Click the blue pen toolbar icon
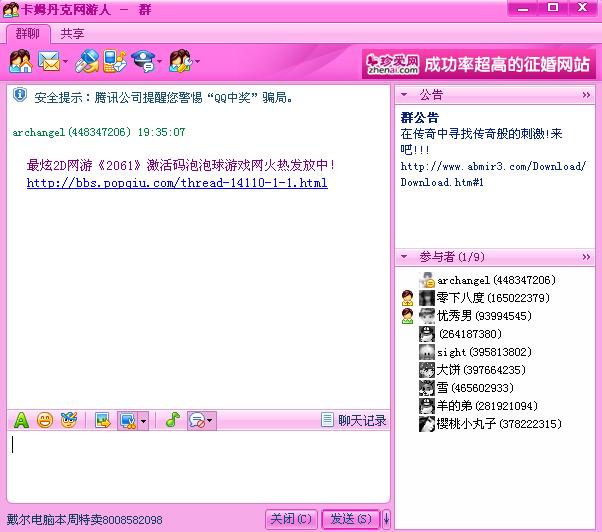The image size is (602, 532). pyautogui.click(x=87, y=62)
